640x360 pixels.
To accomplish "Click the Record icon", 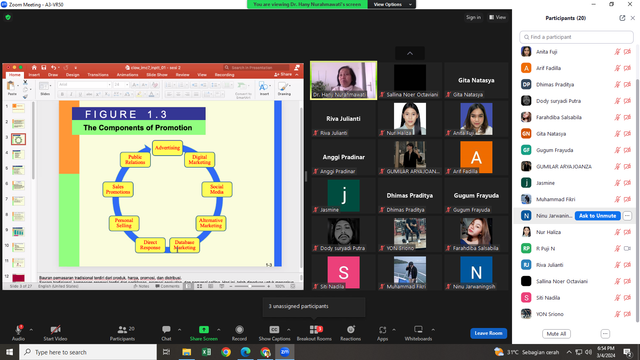I will 239,329.
